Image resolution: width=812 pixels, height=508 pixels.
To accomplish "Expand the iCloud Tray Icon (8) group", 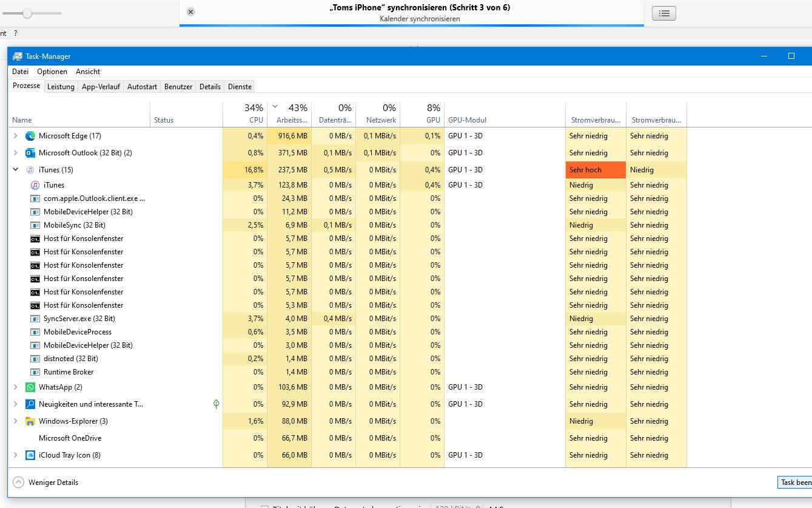I will click(16, 455).
